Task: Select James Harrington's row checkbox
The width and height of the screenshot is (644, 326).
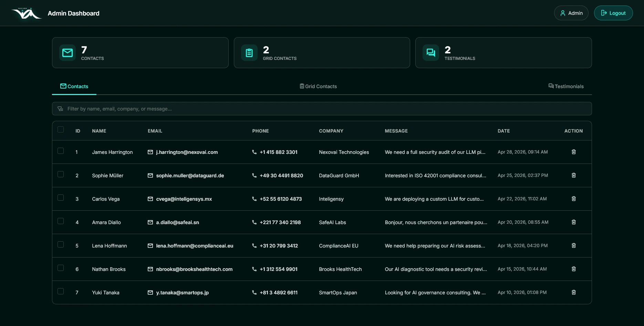Action: coord(61,151)
